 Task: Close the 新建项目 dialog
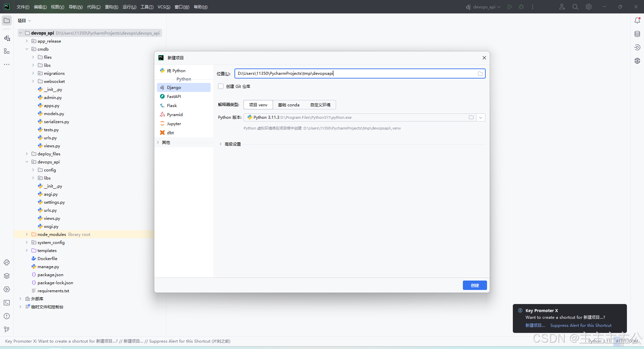[484, 58]
